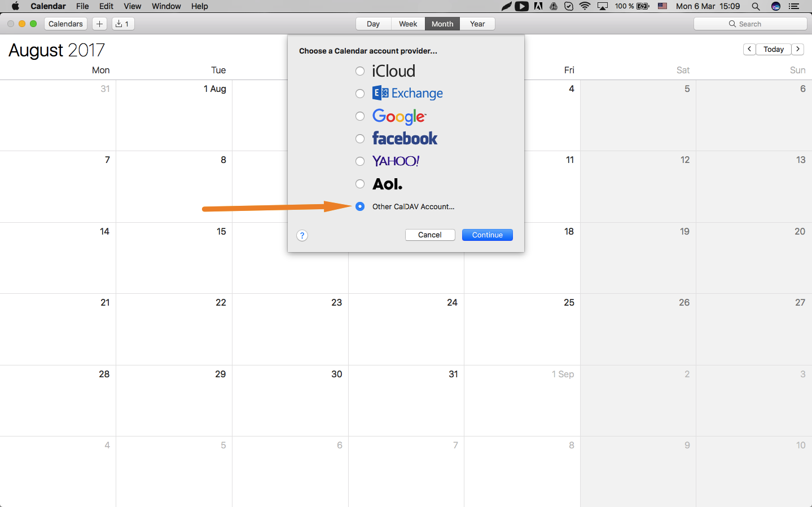Screen dimensions: 812x507
Task: Select the Aol. radio button
Action: (x=360, y=184)
